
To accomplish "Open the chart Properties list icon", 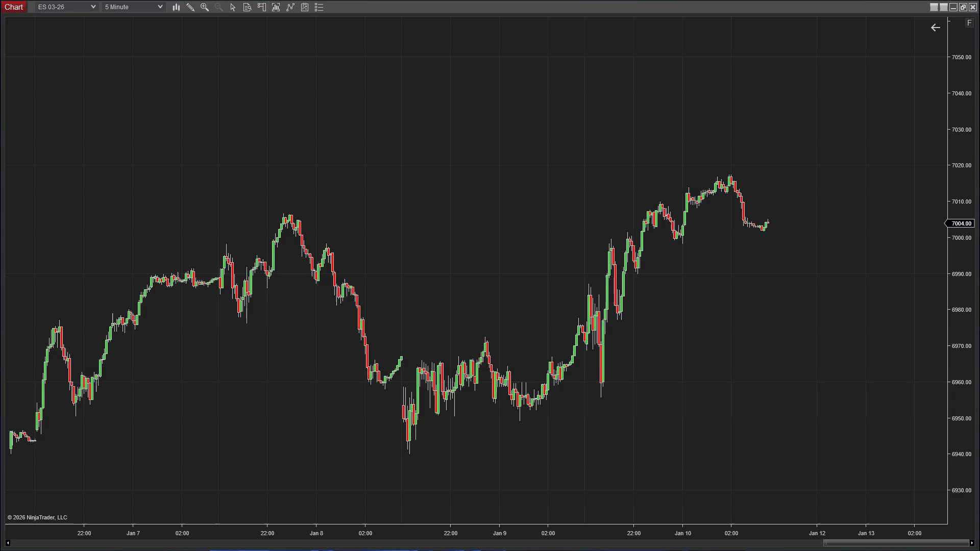I will pos(319,7).
